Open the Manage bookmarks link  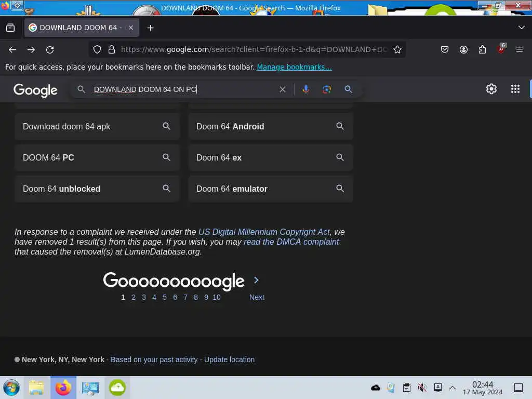pos(294,67)
